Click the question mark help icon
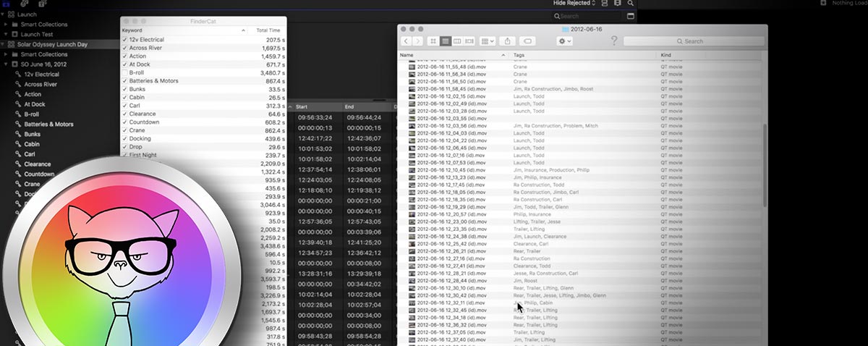The height and width of the screenshot is (346, 868). coord(615,41)
